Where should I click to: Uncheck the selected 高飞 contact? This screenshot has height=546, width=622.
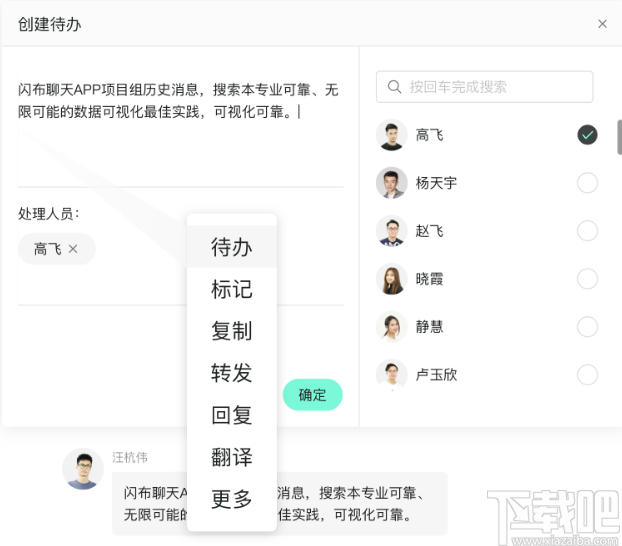tap(587, 135)
